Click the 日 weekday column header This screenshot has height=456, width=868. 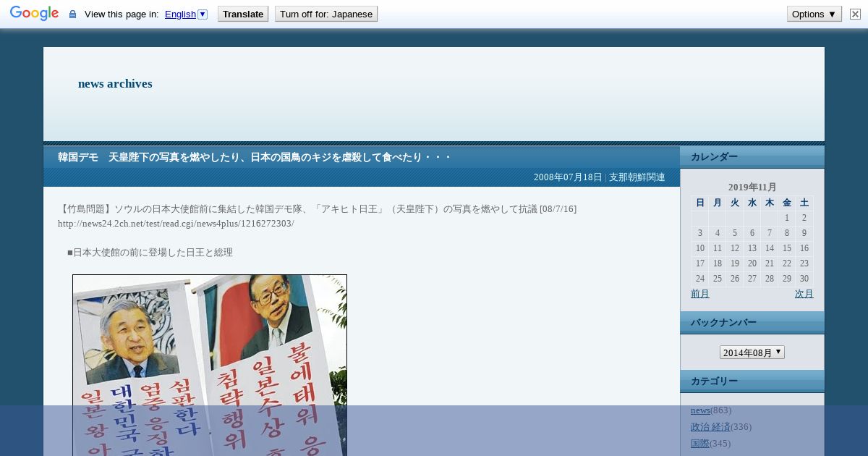tap(700, 203)
